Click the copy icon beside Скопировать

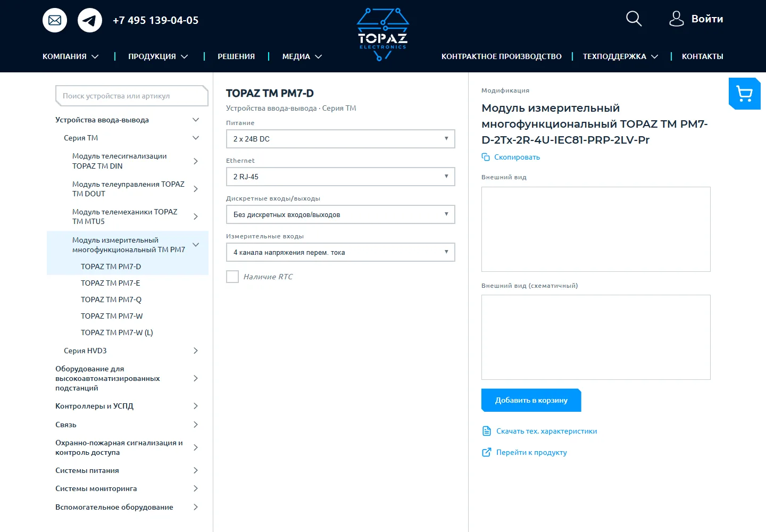point(486,157)
